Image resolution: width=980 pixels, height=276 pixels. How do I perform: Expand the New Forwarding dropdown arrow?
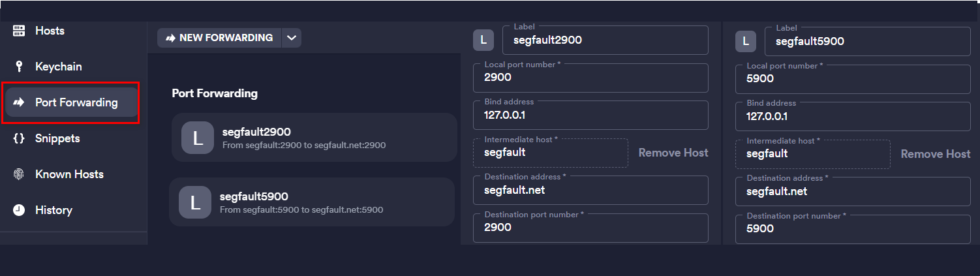pos(292,38)
